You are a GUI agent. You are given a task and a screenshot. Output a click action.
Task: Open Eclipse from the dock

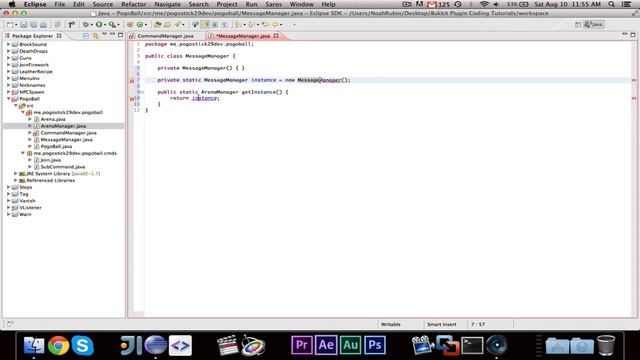point(156,345)
